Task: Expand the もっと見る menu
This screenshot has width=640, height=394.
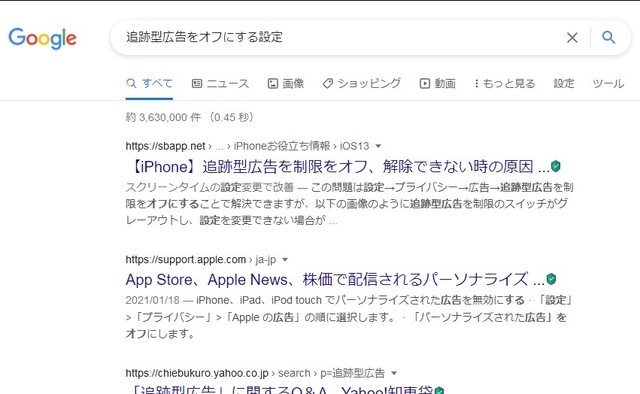Action: (504, 84)
